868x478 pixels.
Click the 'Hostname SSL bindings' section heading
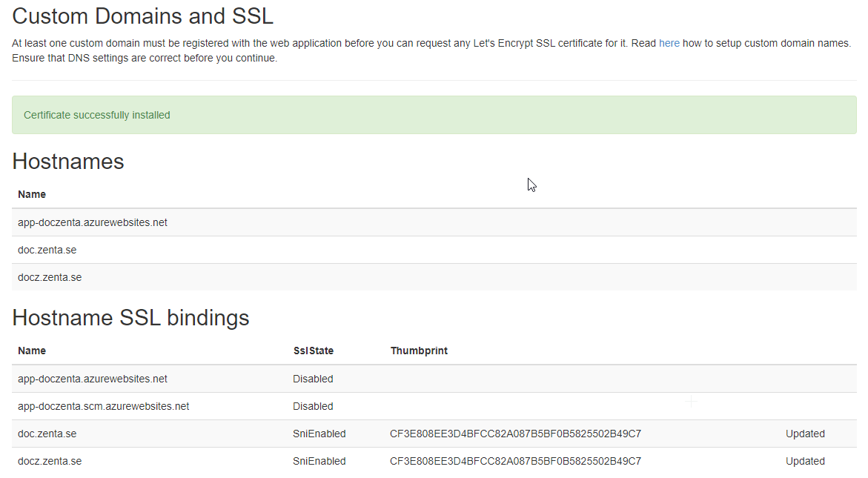point(130,318)
